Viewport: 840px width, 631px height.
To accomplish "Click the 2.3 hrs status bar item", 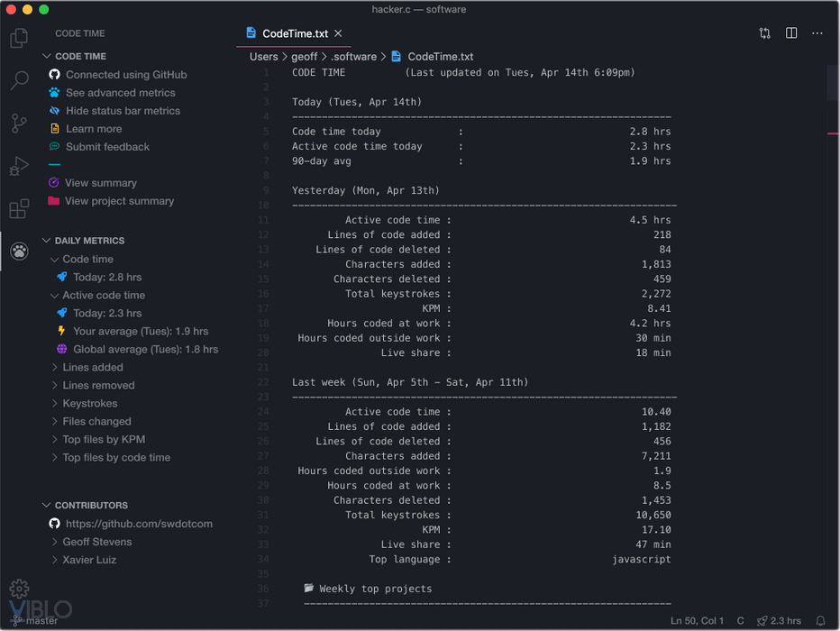I will (779, 620).
